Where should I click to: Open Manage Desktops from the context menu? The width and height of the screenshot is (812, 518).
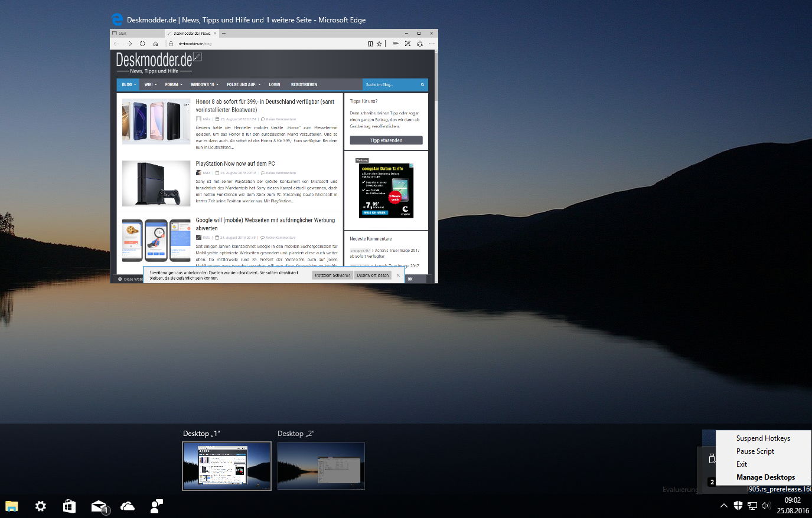pyautogui.click(x=763, y=477)
